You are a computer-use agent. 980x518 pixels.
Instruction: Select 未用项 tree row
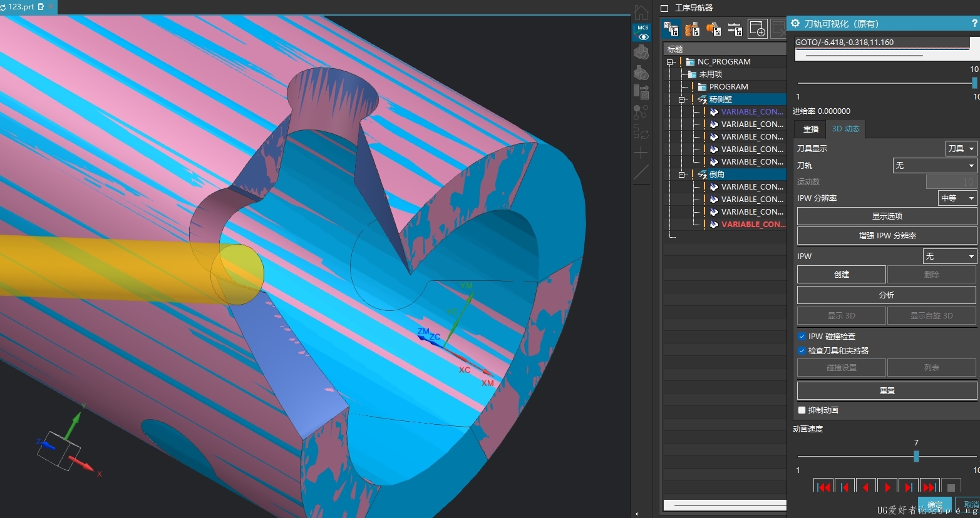(725, 74)
